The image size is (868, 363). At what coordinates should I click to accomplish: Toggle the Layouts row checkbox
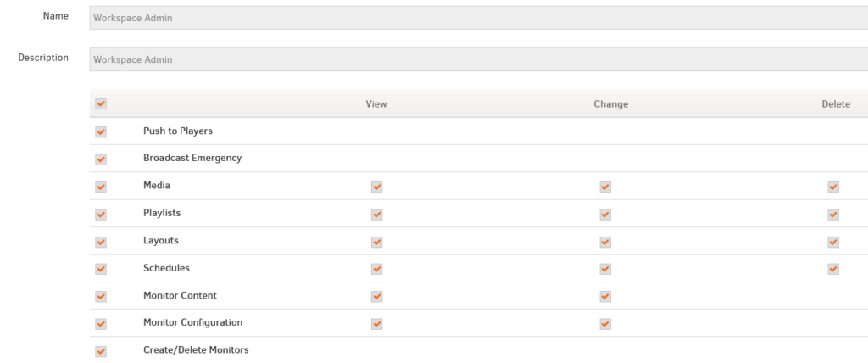(x=101, y=242)
